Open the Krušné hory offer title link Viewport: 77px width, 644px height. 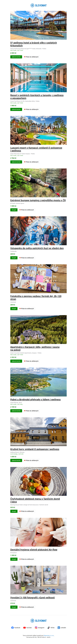pyautogui.click(x=35, y=449)
